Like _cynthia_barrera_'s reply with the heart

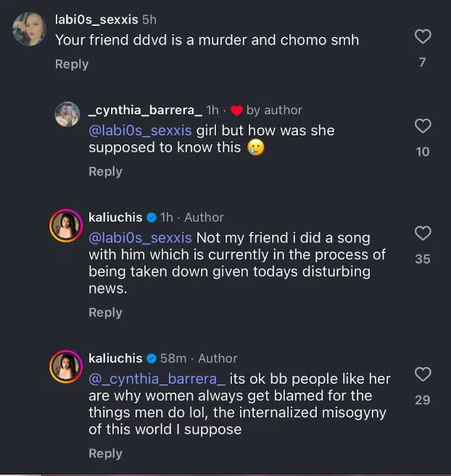422,127
